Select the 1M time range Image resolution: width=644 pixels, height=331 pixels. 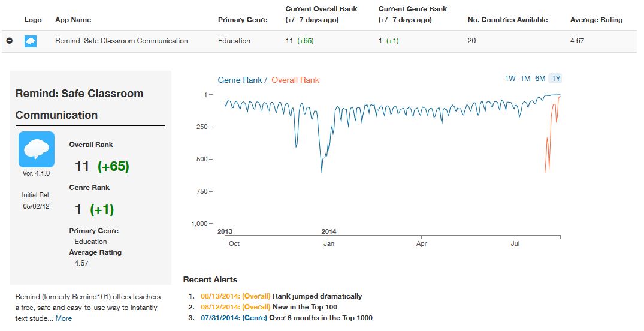pos(525,79)
